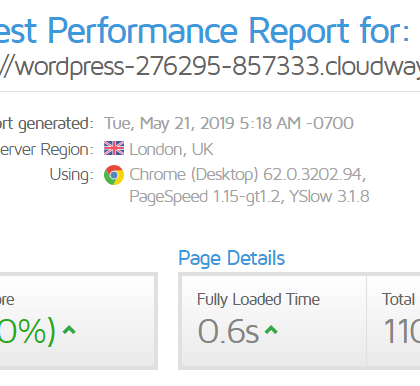Viewport: 420px width, 386px height.
Task: Click the Server Region label
Action: pos(46,149)
